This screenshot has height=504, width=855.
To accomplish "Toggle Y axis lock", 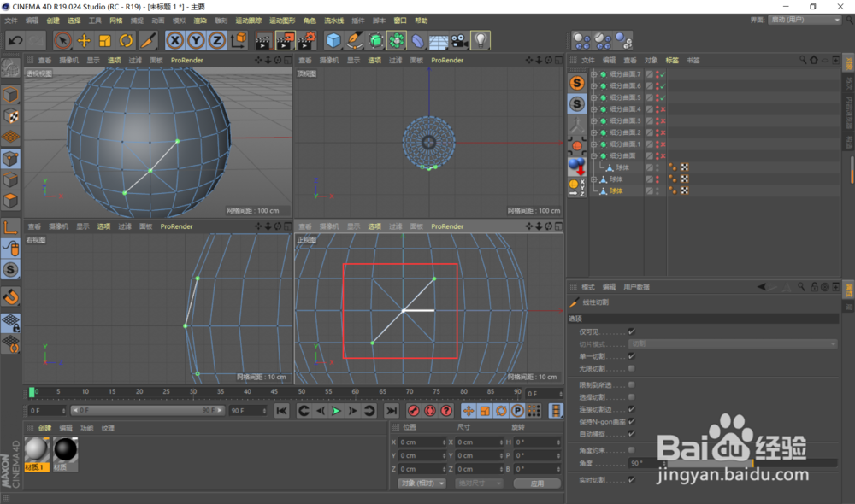I will pos(196,40).
